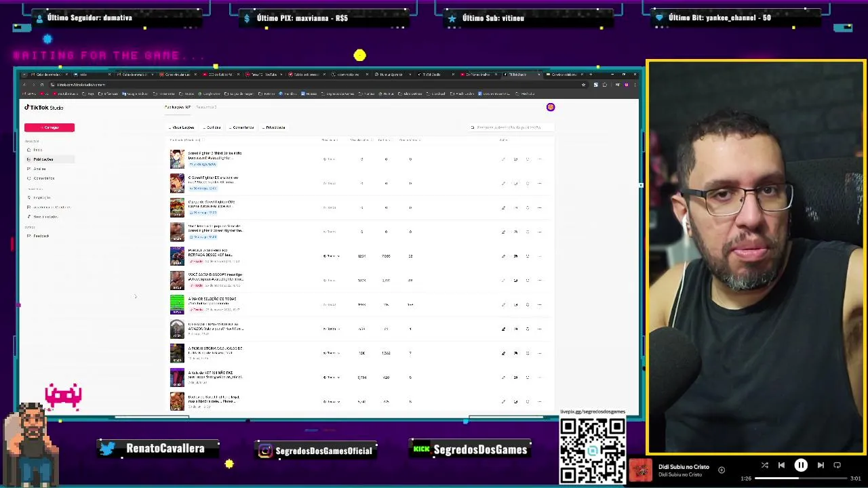Open the profile avatar in TikTok Studio
868x488 pixels.
point(551,107)
